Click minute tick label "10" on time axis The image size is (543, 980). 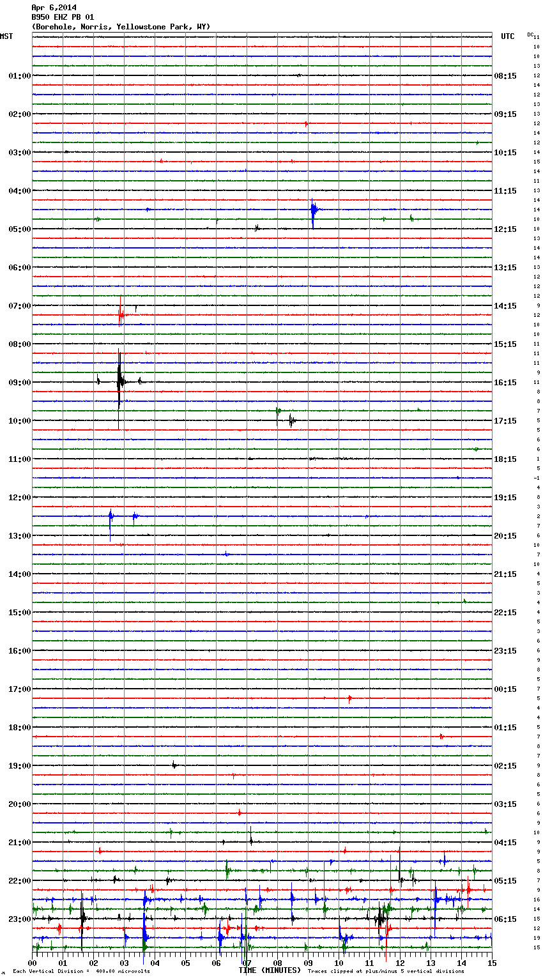pos(339,963)
